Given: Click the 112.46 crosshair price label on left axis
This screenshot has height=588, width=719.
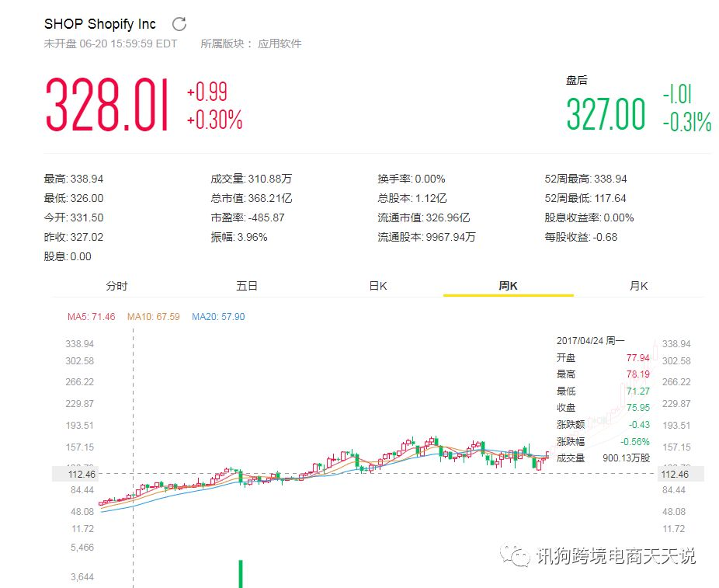Looking at the screenshot, I should tap(75, 475).
